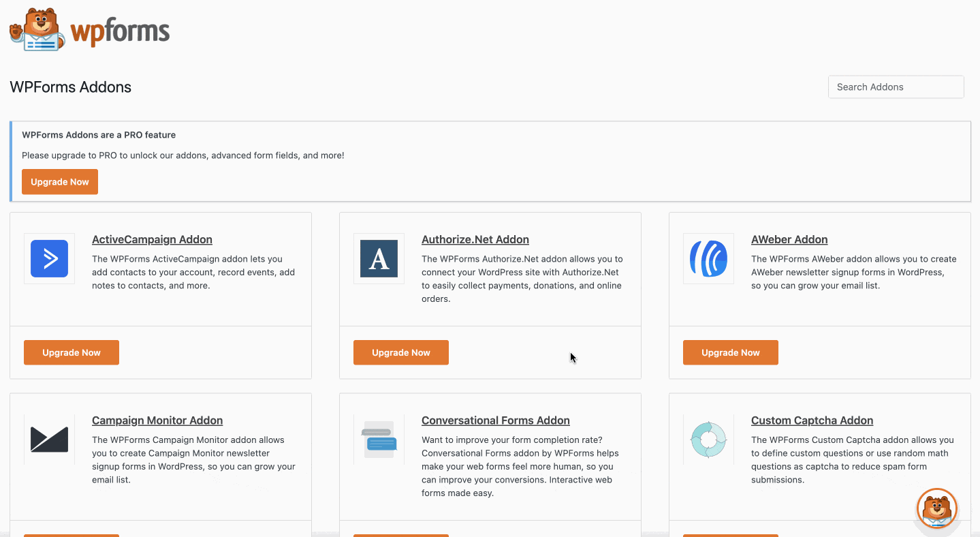Click Upgrade Now under Authorize.Net Addon
The width and height of the screenshot is (980, 537).
coord(401,352)
